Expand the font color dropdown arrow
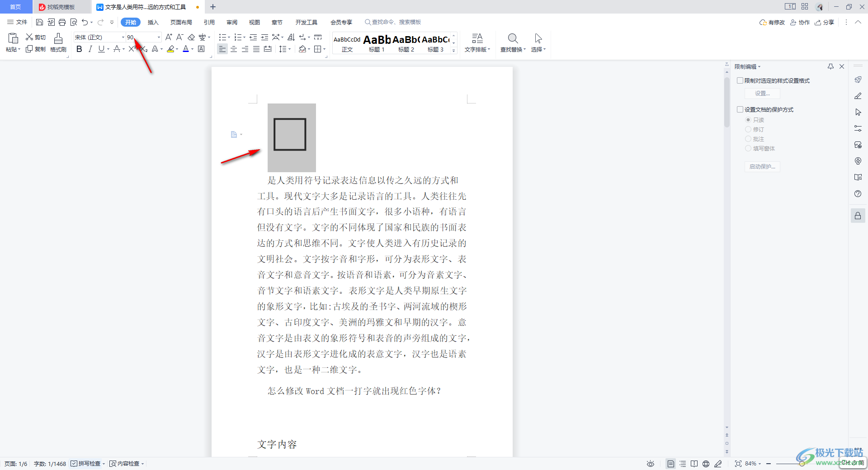The width and height of the screenshot is (868, 470). pyautogui.click(x=193, y=49)
